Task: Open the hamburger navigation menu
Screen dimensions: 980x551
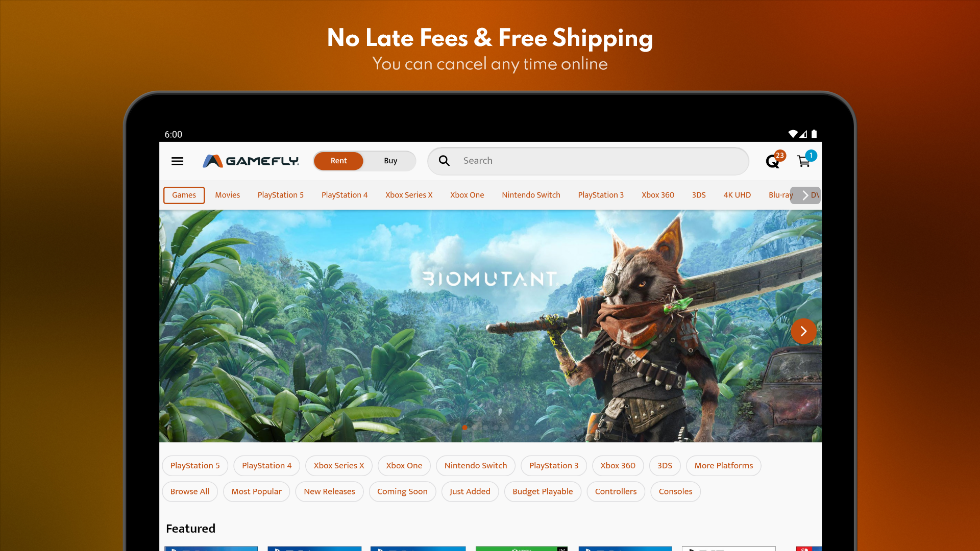Action: tap(177, 161)
